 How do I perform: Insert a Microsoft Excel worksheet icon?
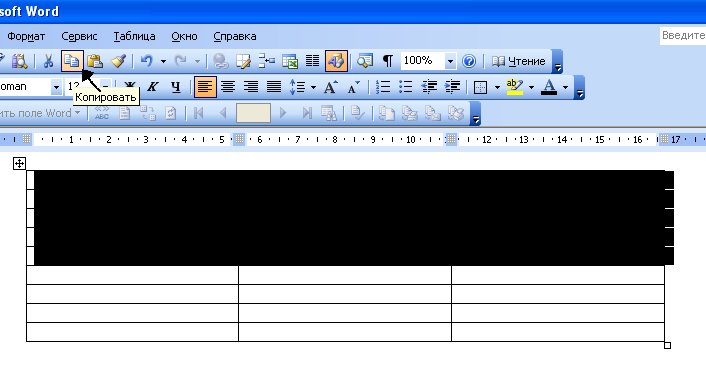[x=290, y=61]
